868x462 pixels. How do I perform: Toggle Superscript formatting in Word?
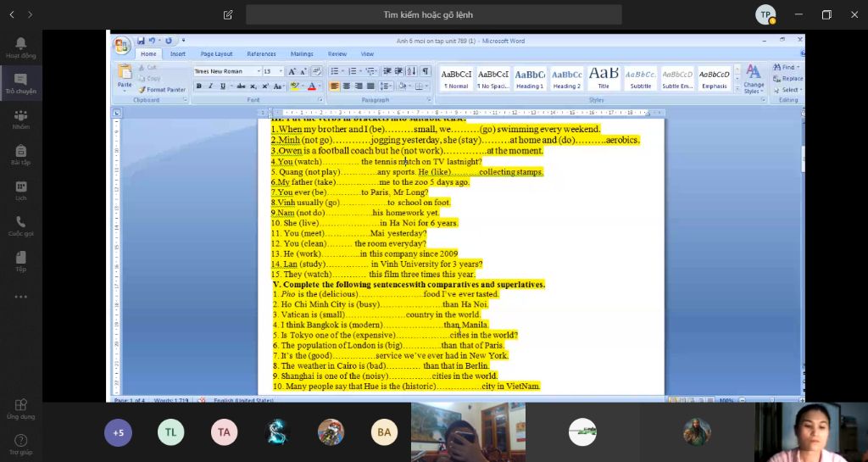265,86
